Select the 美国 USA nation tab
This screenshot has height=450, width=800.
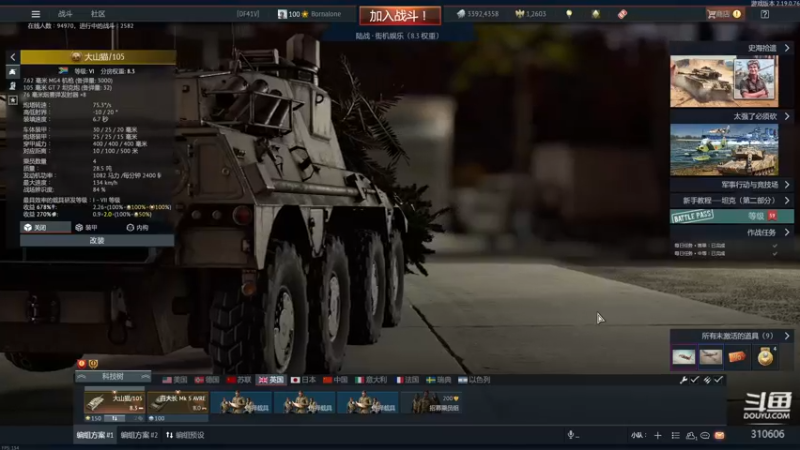click(x=174, y=380)
